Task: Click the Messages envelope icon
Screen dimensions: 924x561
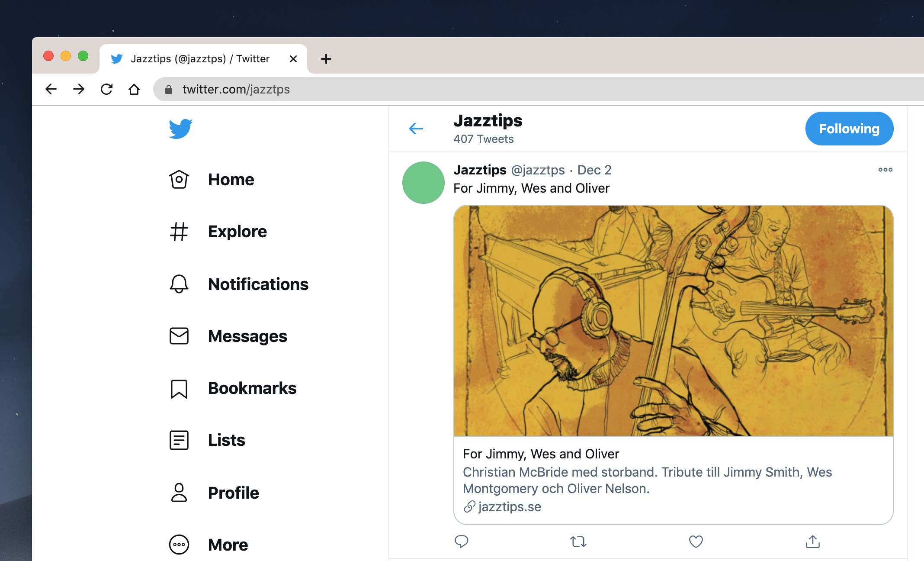Action: pyautogui.click(x=179, y=336)
